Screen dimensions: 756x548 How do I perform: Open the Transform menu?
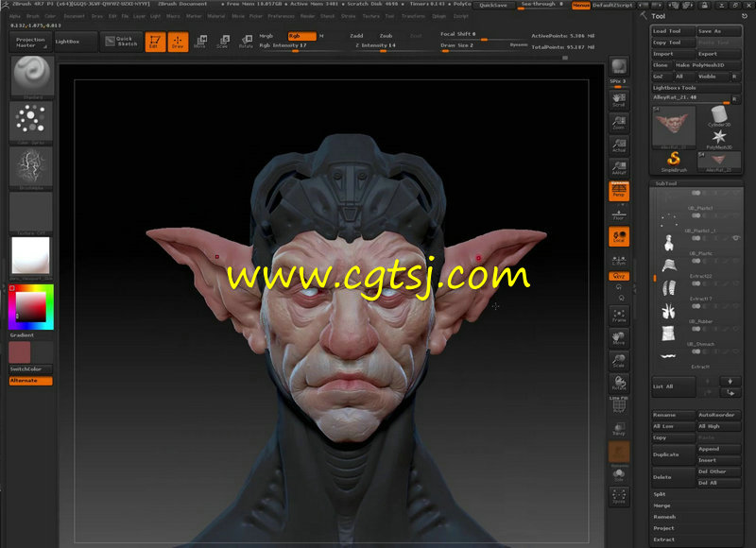(413, 16)
